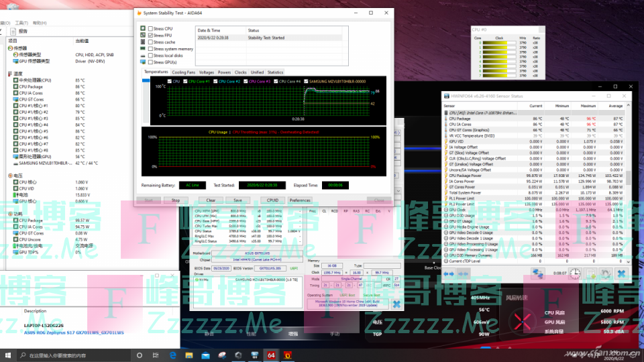Select 静音 fan mode in Armoury Crate
644x362 pixels.
click(x=209, y=334)
